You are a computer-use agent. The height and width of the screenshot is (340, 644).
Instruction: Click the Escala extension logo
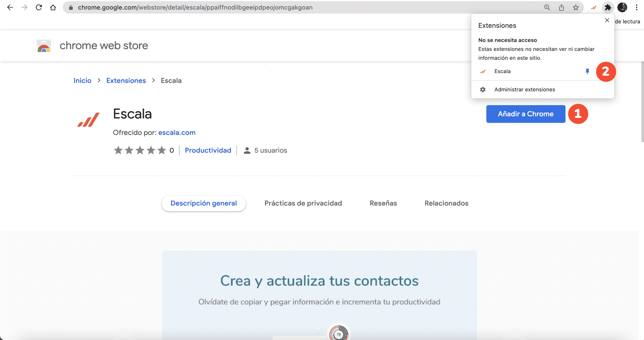click(88, 120)
